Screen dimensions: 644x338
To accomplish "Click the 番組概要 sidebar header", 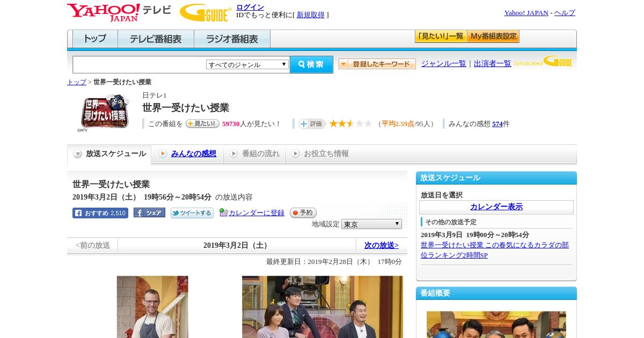I will [496, 293].
